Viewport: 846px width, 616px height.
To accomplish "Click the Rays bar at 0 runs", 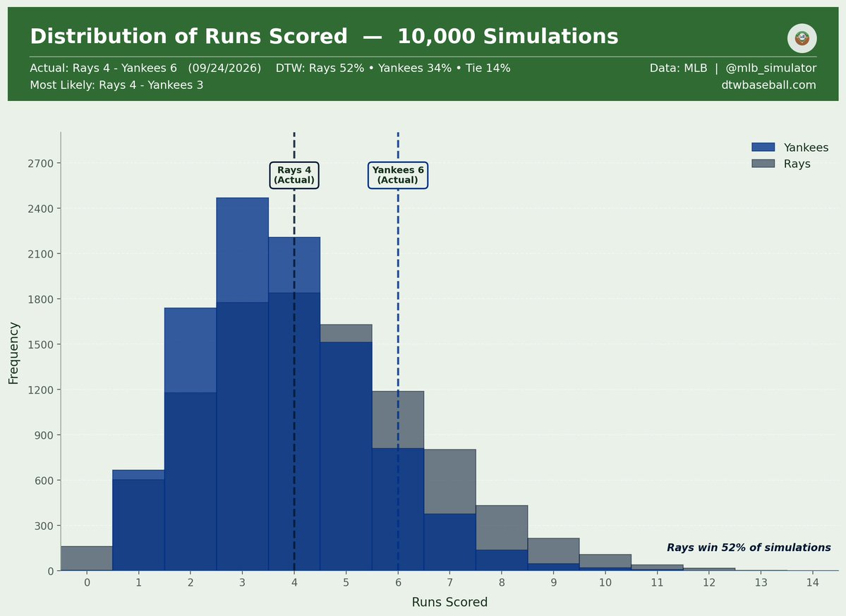I will 86,558.
